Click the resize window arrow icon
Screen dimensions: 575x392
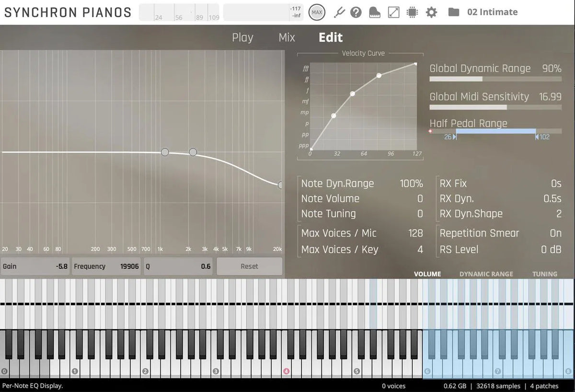393,12
